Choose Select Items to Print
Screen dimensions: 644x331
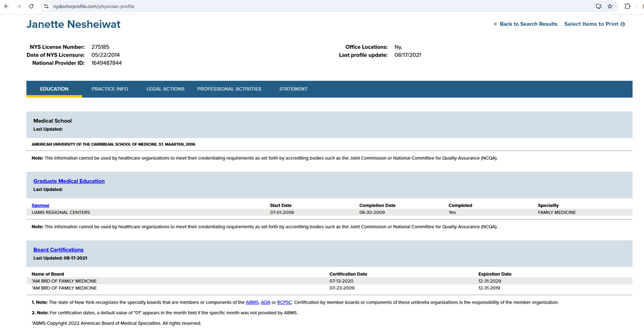595,24
